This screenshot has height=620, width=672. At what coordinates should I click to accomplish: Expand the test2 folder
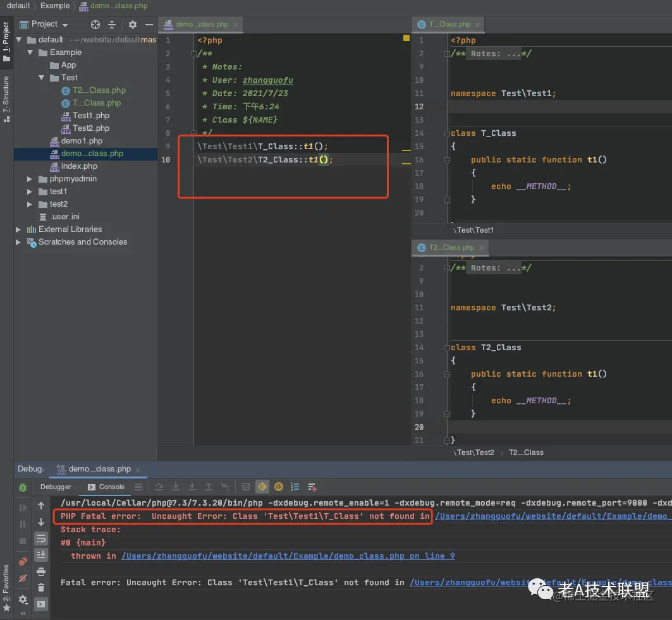pos(30,204)
